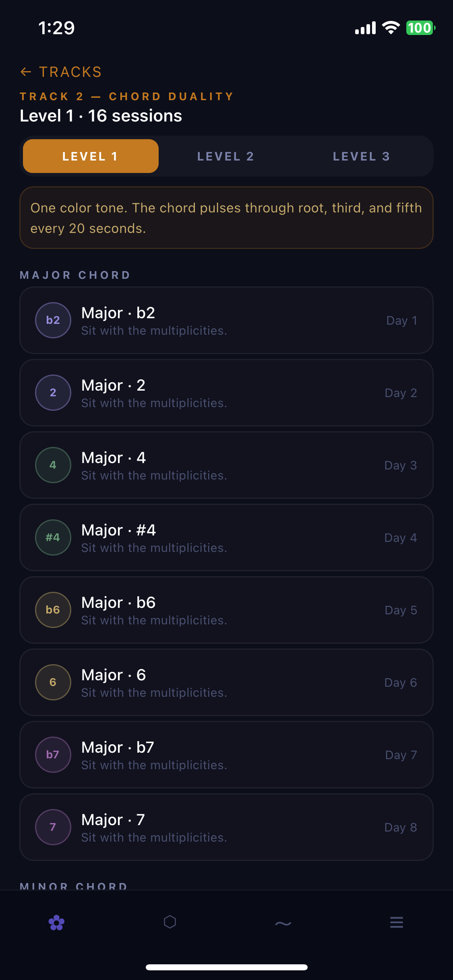The image size is (453, 980).
Task: Select the Day 7 label
Action: [x=401, y=755]
